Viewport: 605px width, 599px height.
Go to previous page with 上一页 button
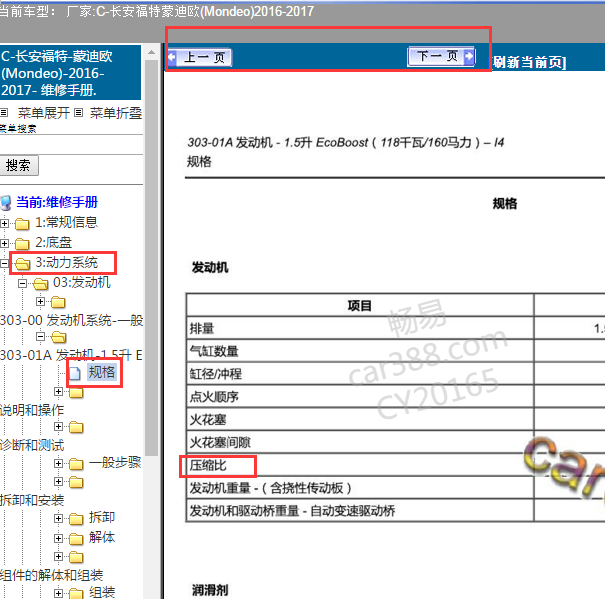pos(199,58)
